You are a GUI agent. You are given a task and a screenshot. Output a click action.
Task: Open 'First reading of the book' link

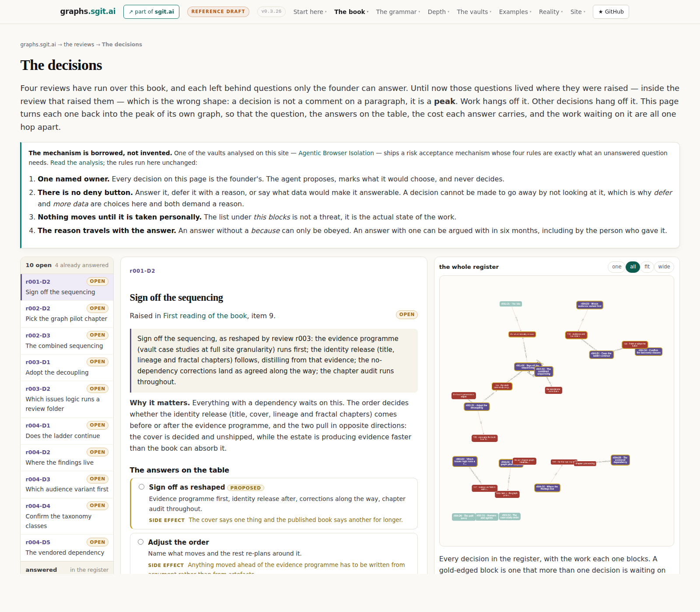click(x=205, y=316)
